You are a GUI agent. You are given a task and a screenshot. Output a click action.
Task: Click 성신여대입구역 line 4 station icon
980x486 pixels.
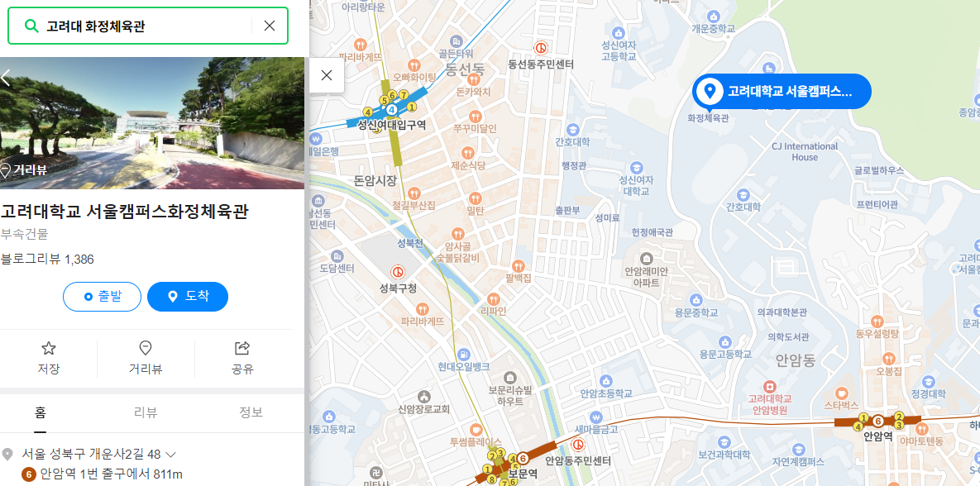(392, 110)
